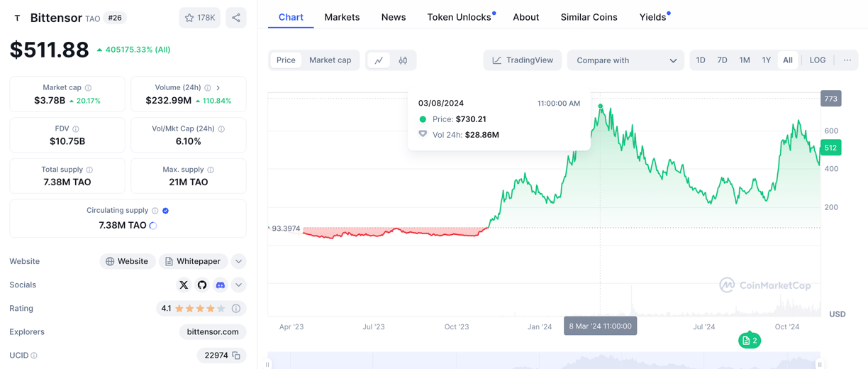868x369 pixels.
Task: Switch to line chart view
Action: pyautogui.click(x=379, y=60)
